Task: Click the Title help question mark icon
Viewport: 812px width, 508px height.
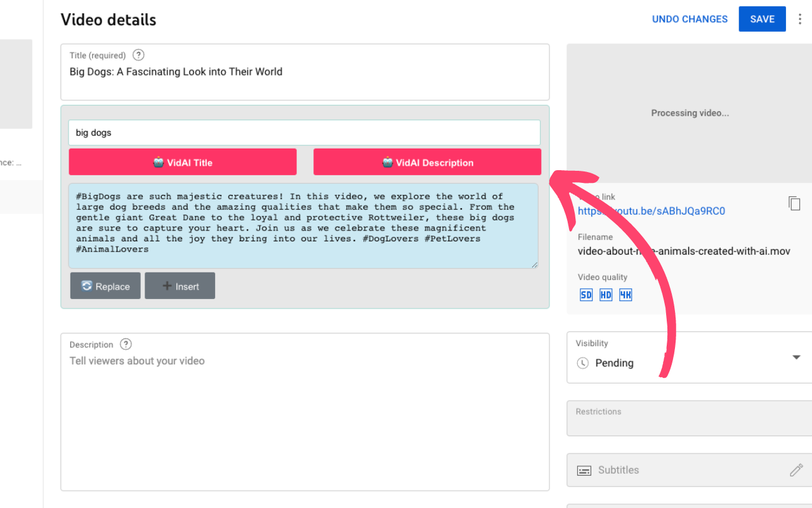Action: (x=138, y=55)
